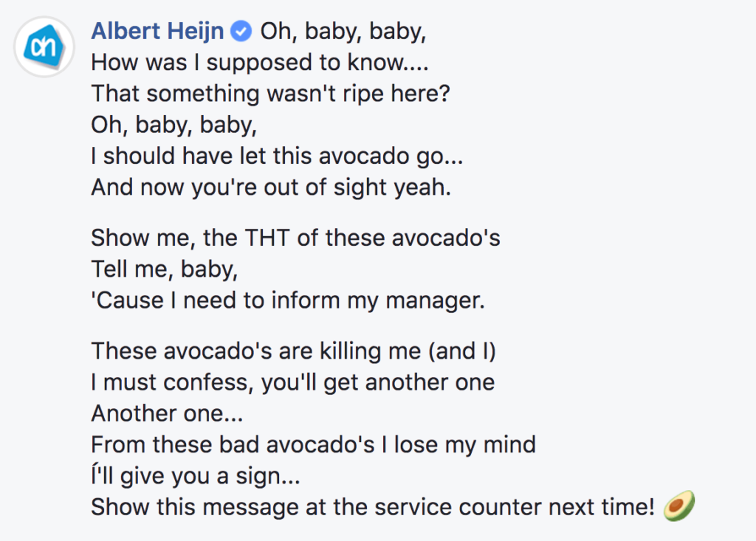Click 'I must confess, you'll get another one'
The height and width of the screenshot is (541, 756).
click(x=293, y=383)
